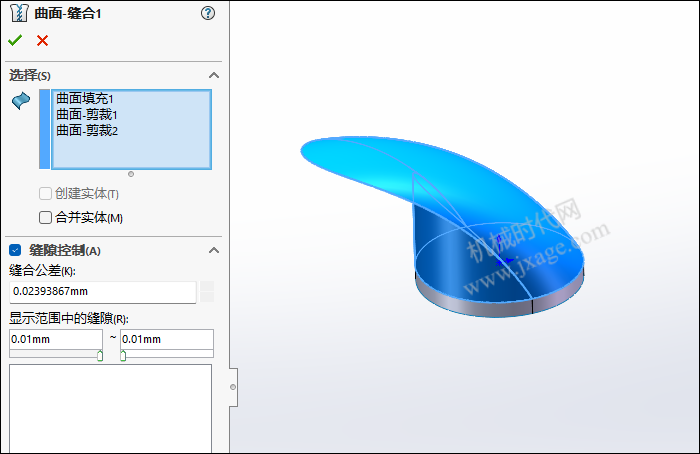Click the selection box resize handle
Viewport: 700px width, 454px height.
(x=131, y=174)
